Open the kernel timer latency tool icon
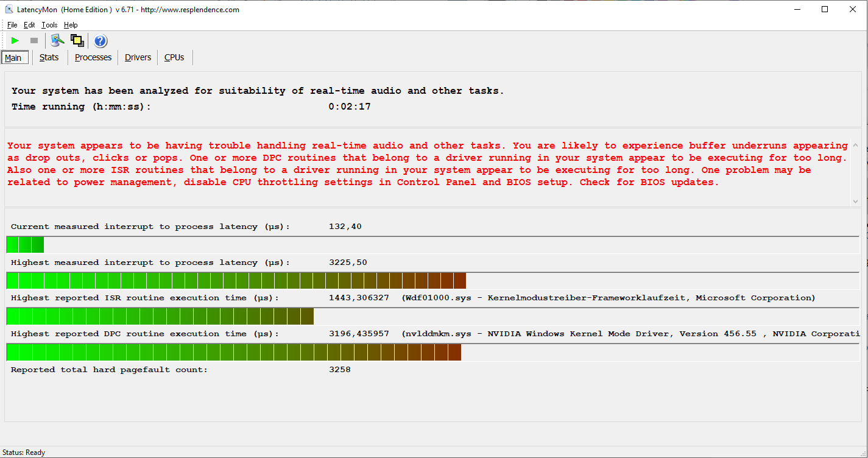The image size is (868, 458). coord(57,41)
